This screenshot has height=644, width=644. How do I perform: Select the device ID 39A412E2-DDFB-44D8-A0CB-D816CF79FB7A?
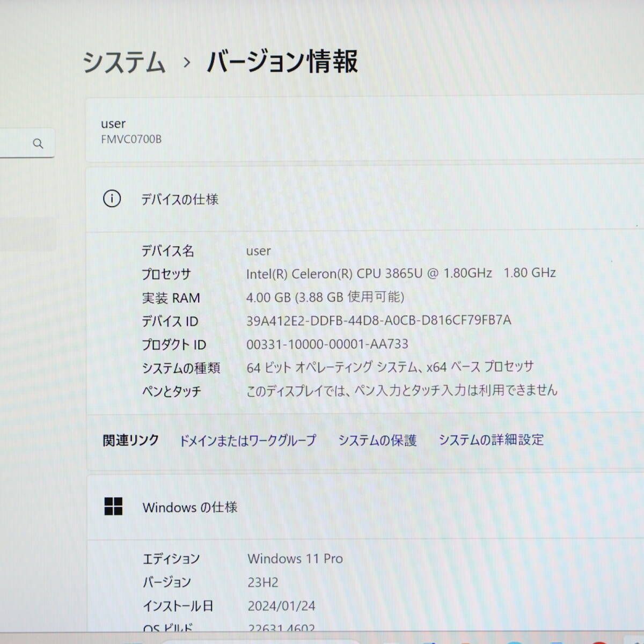coord(379,320)
